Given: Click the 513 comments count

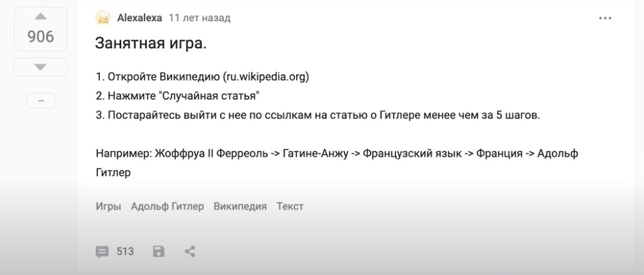Looking at the screenshot, I should click(x=125, y=252).
